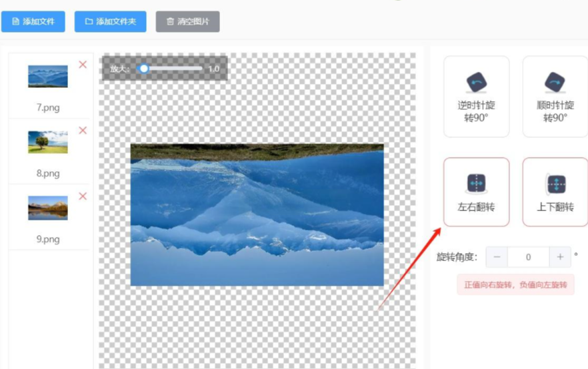Click the 1.0 zoom value
588x369 pixels.
click(x=214, y=69)
